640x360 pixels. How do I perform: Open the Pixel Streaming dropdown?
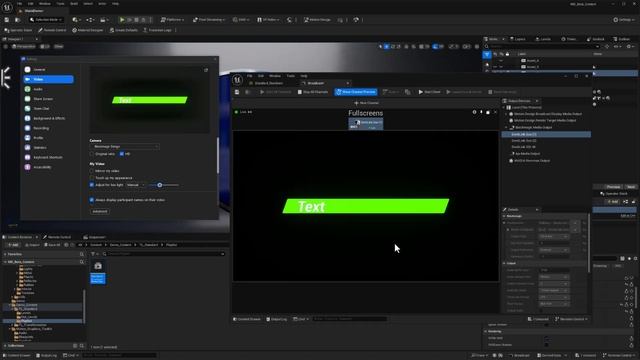click(x=209, y=20)
